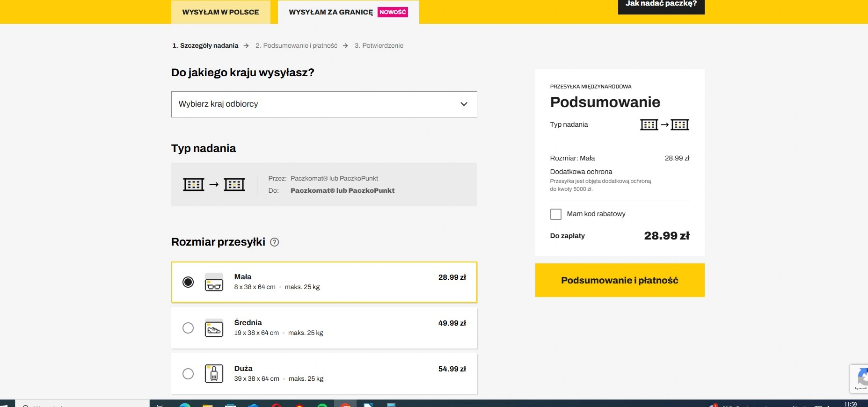Screen dimensions: 868x407
Task: Click the chevron arrow in country selector
Action: 464,104
